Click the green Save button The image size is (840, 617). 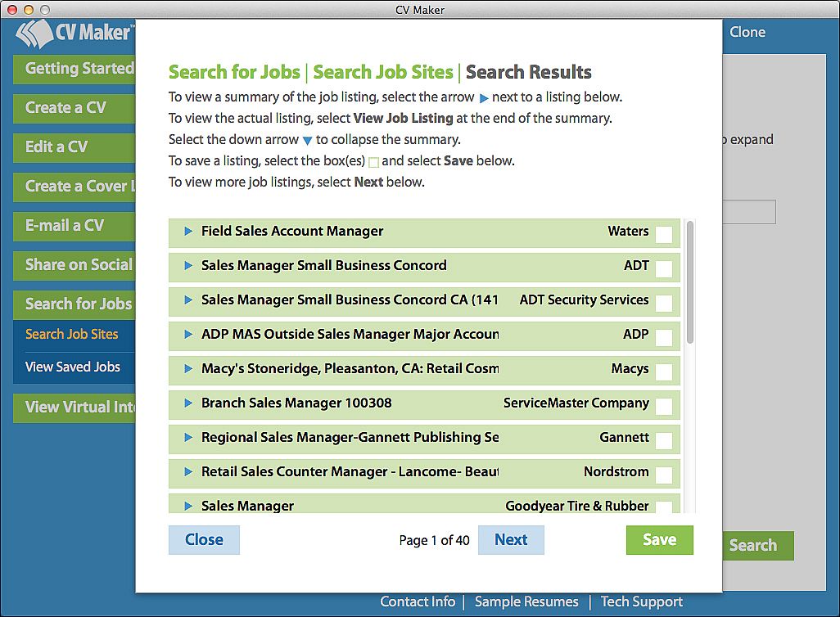(x=659, y=540)
